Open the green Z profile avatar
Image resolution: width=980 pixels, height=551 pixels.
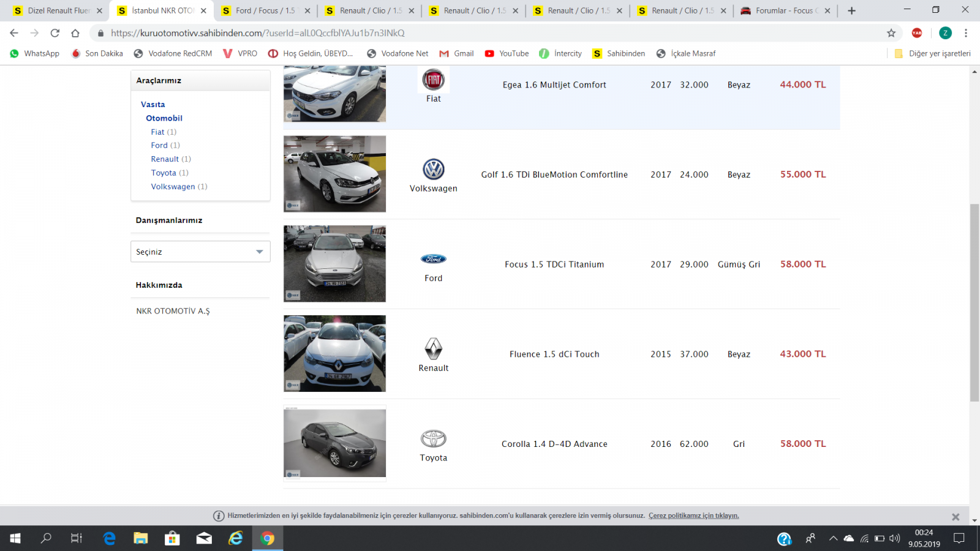945,33
